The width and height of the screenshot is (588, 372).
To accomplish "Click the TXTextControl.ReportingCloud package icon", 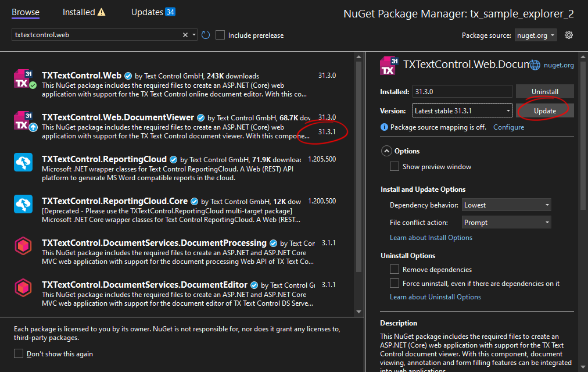I will coord(23,162).
